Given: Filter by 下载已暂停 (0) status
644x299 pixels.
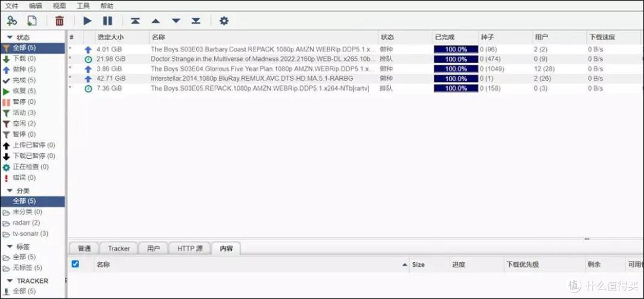Looking at the screenshot, I should pos(32,156).
